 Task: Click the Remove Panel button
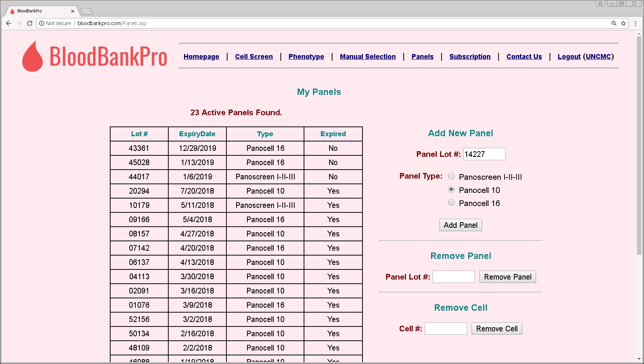point(508,277)
